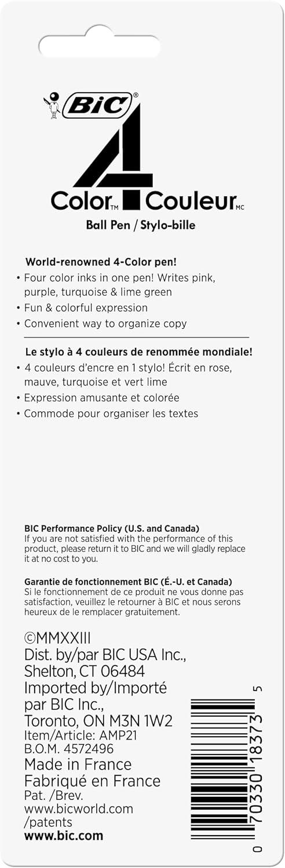The width and height of the screenshot is (285, 868).
Task: Click the 'Convenient way to organize copy' bullet
Action: tap(101, 323)
